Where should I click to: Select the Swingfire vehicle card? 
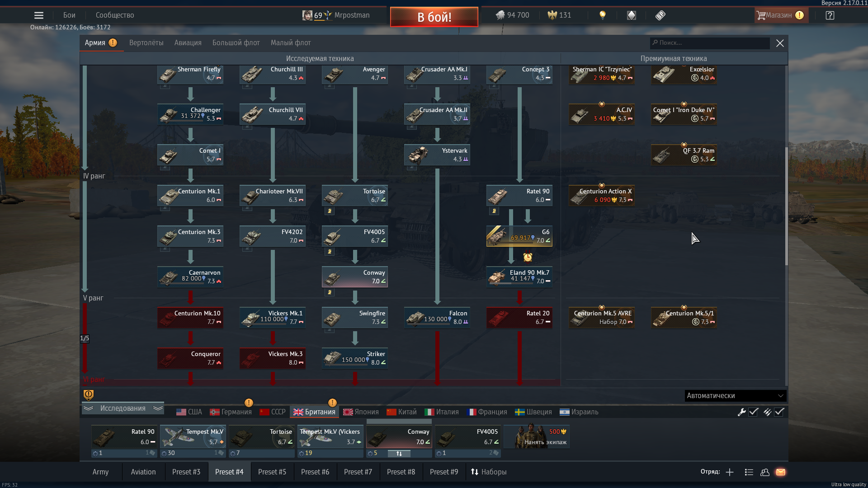[355, 318]
